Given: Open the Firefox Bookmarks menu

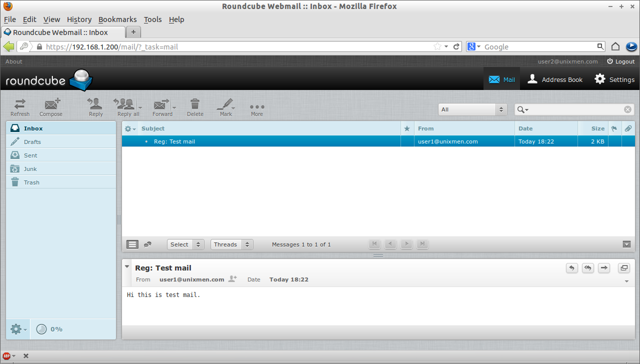Looking at the screenshot, I should [117, 19].
